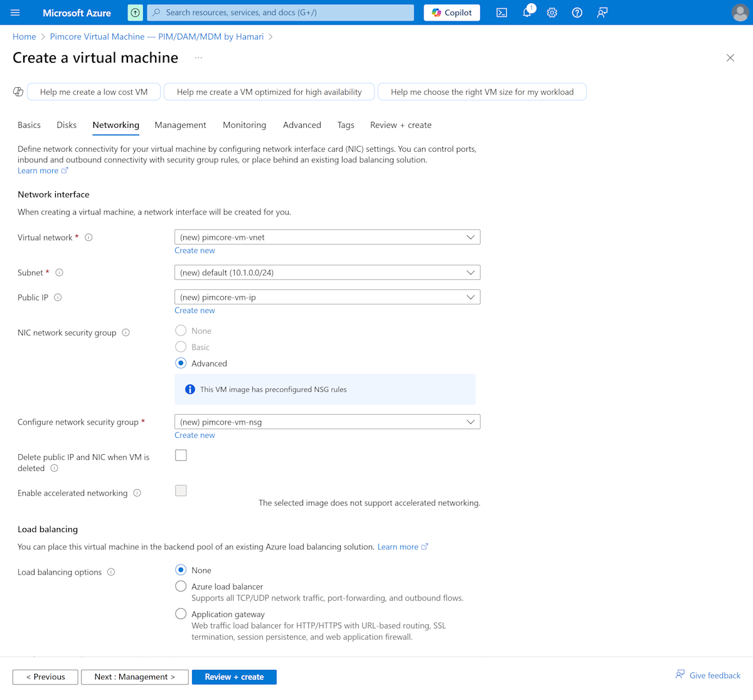Switch to the Monitoring tab

244,125
